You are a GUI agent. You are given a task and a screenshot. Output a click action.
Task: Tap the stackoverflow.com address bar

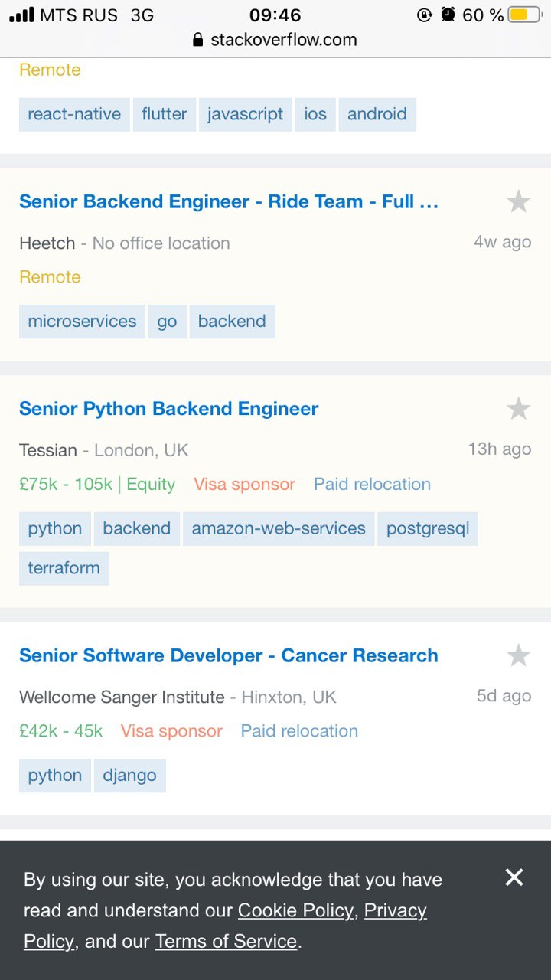click(275, 40)
